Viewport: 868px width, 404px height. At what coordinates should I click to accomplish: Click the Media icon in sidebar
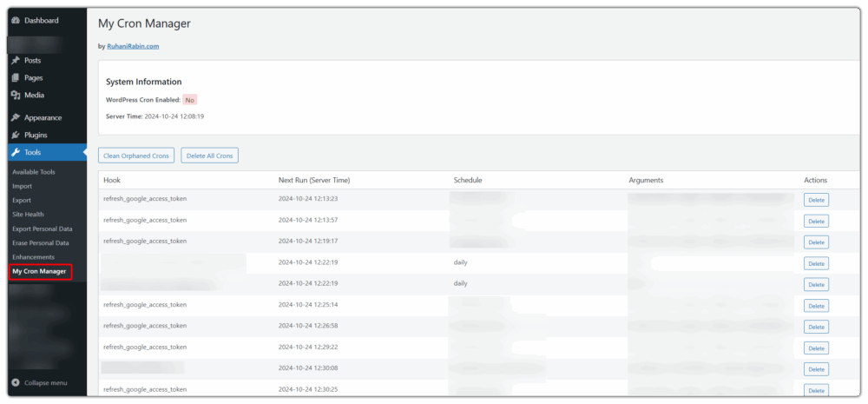click(16, 96)
